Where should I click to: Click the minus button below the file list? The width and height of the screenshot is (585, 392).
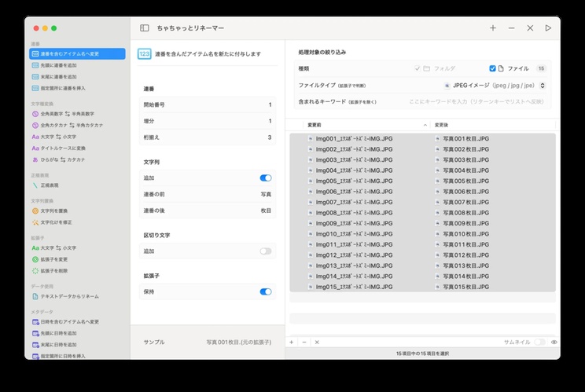pyautogui.click(x=304, y=342)
